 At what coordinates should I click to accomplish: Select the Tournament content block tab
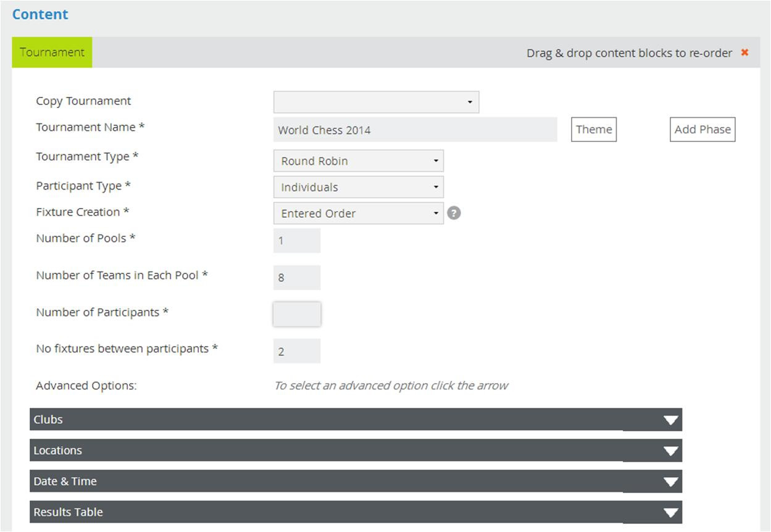click(x=52, y=52)
